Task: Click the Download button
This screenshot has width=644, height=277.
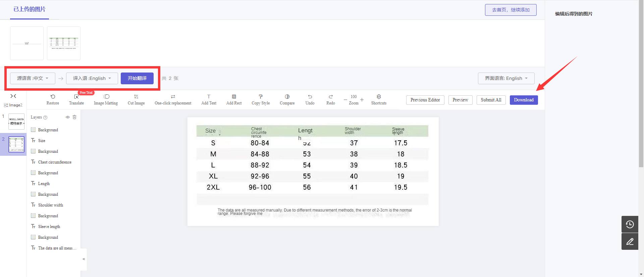Action: (524, 100)
